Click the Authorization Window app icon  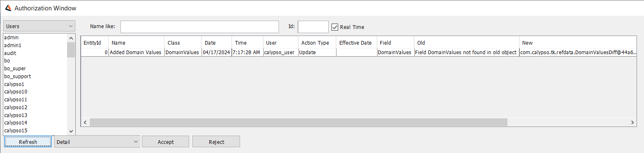(8, 8)
